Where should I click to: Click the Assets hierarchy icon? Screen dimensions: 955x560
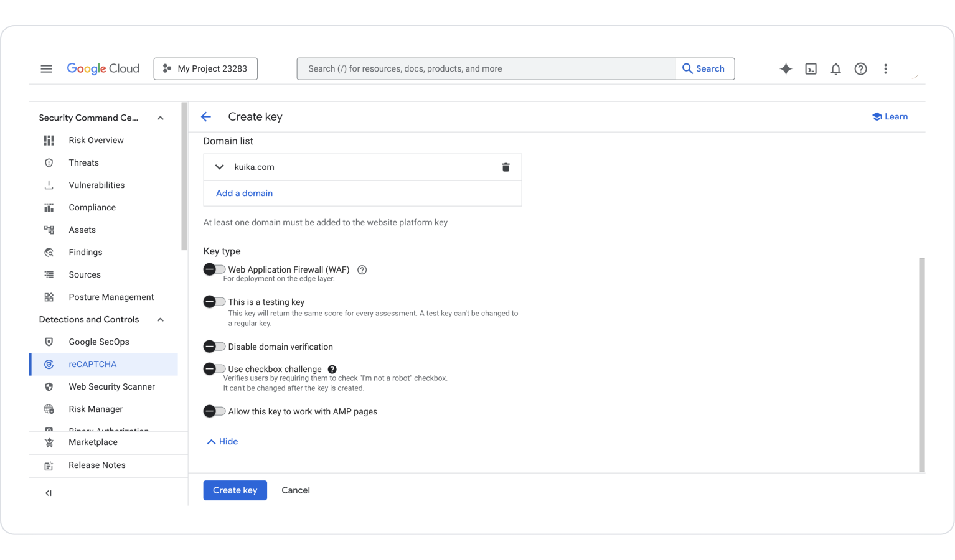pos(49,230)
